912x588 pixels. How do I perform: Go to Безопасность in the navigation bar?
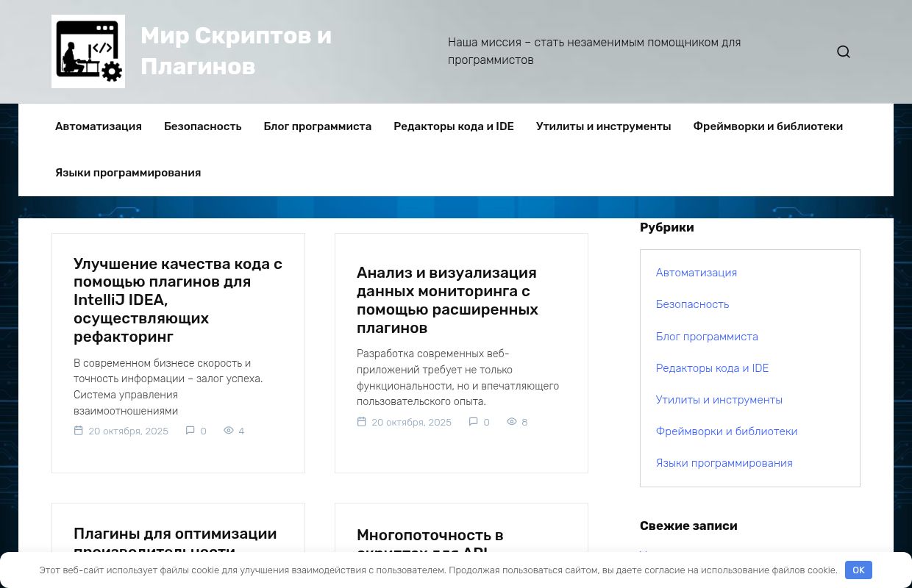202,126
